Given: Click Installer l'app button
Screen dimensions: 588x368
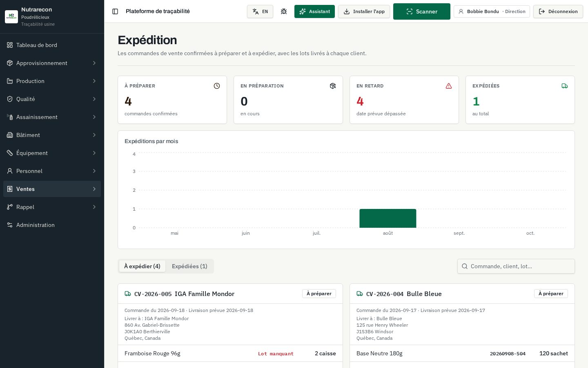Looking at the screenshot, I should 364,11.
